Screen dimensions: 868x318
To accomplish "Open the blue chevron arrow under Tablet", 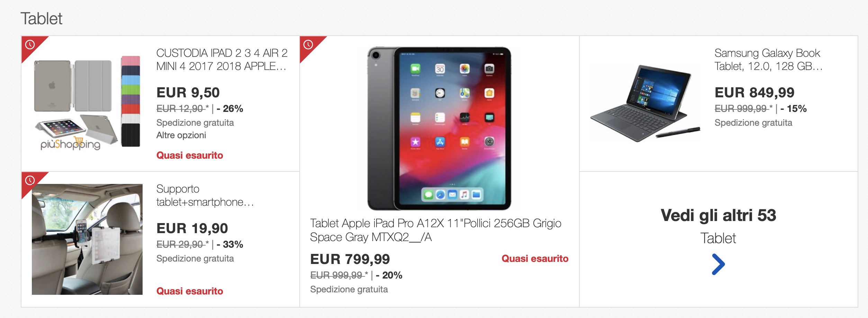I will pos(718,264).
